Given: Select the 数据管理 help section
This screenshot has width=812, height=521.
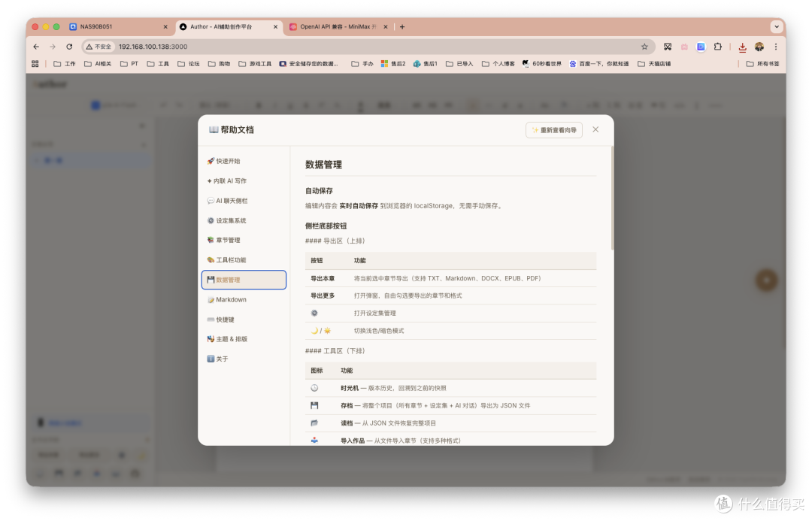Looking at the screenshot, I should click(x=244, y=280).
